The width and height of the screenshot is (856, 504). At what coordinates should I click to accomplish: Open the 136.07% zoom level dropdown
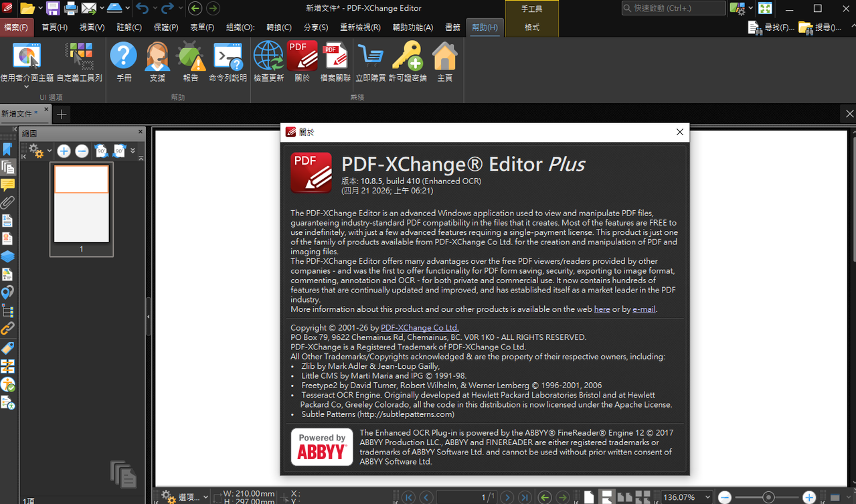point(706,497)
